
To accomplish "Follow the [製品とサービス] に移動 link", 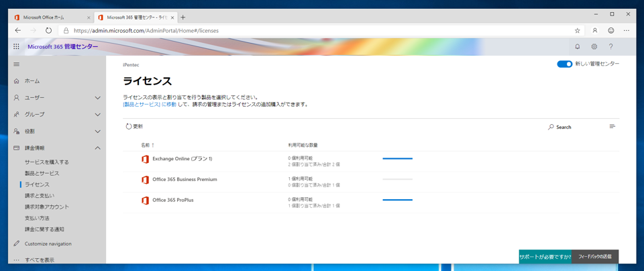I will pyautogui.click(x=150, y=104).
